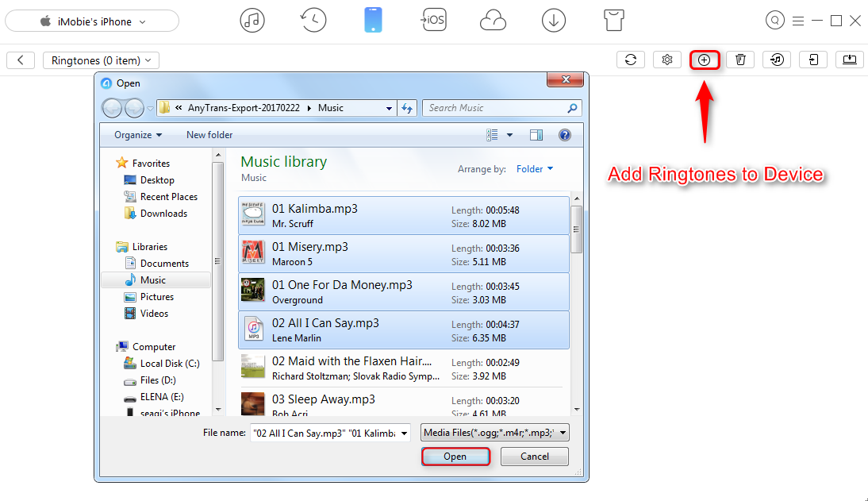The height and width of the screenshot is (501, 868).
Task: Click the File name input field
Action: [x=325, y=433]
